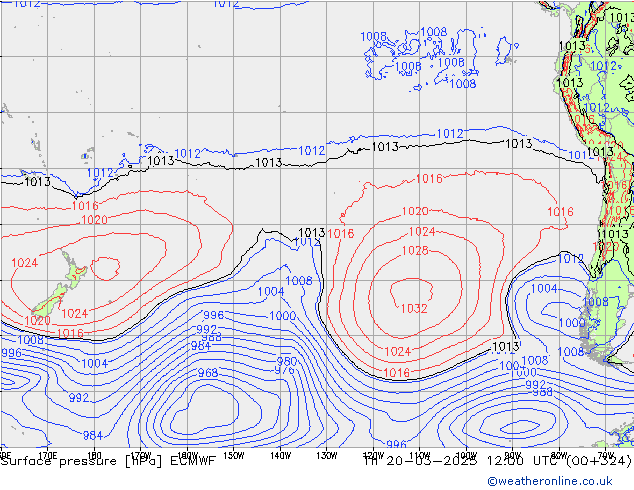Screen dimensions: 634x490
Task: Click New Zealand's South Island on map
Action: 51,301
